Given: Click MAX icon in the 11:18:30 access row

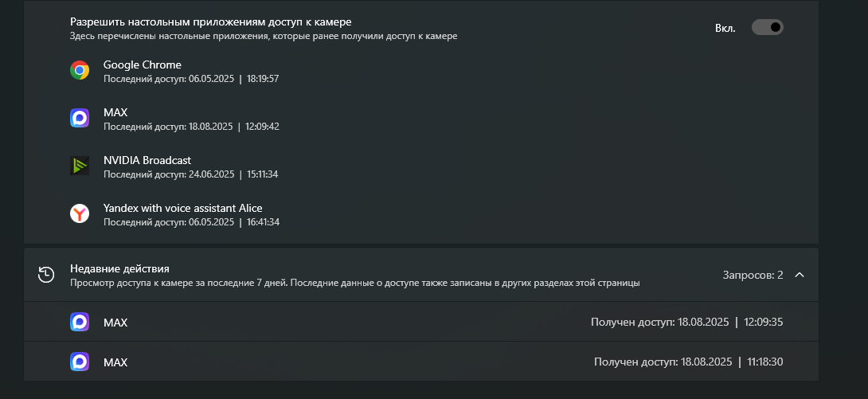Looking at the screenshot, I should (80, 362).
